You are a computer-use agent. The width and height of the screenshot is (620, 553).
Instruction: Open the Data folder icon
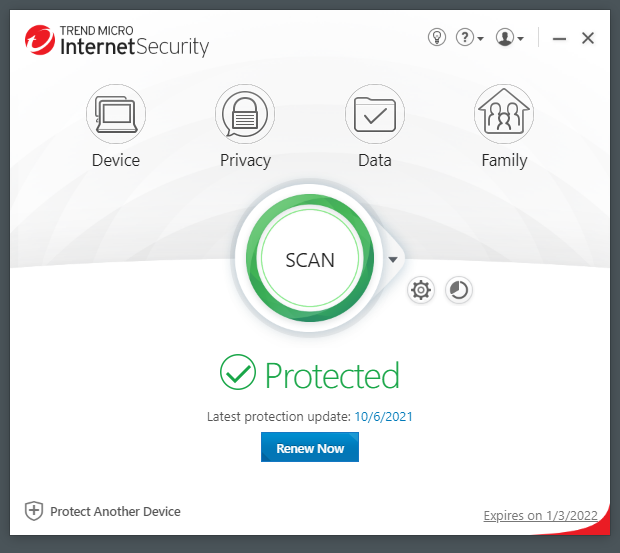[x=374, y=113]
